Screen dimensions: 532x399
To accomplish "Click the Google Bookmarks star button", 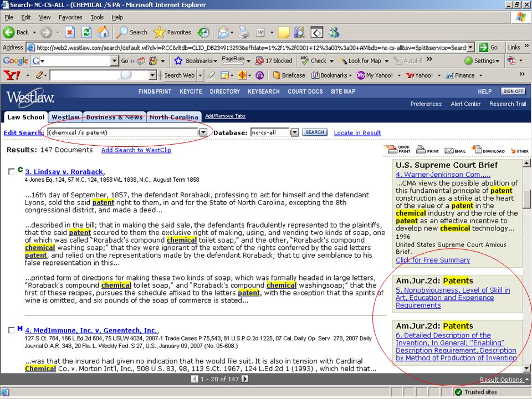I will click(x=196, y=61).
